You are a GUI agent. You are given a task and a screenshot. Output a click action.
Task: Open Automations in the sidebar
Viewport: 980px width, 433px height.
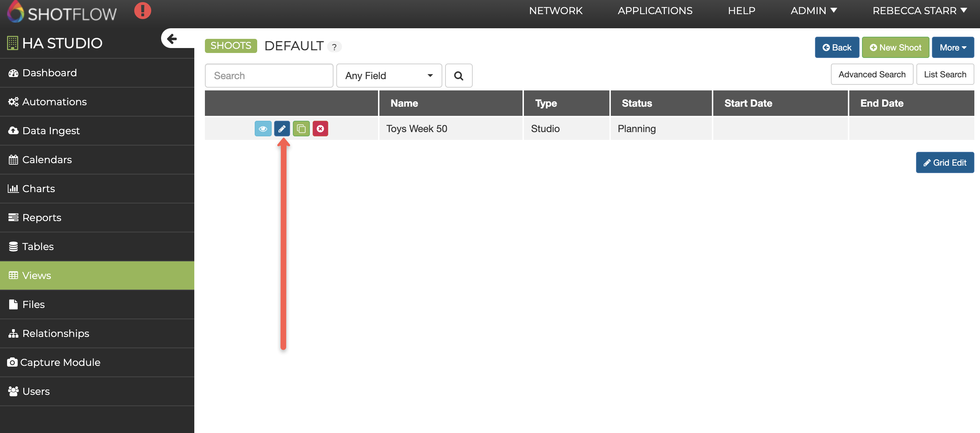pyautogui.click(x=54, y=102)
